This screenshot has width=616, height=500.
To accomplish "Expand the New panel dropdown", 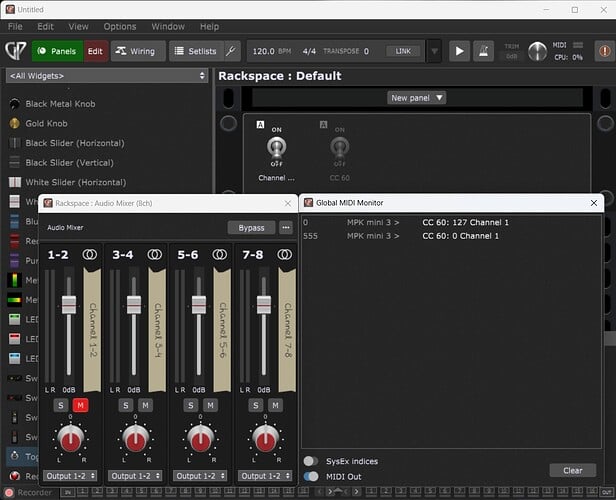I will [x=417, y=97].
